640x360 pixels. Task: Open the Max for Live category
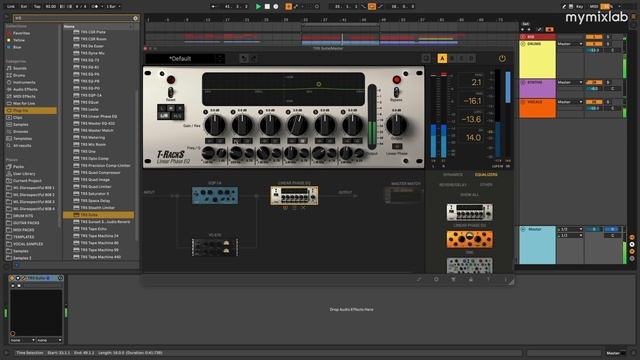point(24,103)
